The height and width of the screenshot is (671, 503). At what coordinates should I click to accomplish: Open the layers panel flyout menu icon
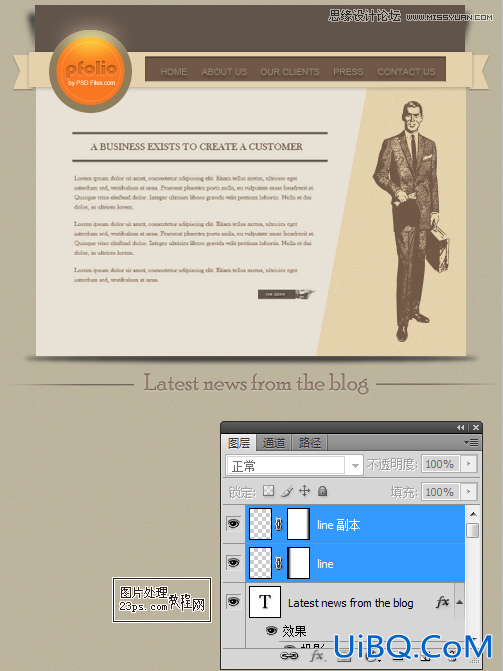(471, 442)
